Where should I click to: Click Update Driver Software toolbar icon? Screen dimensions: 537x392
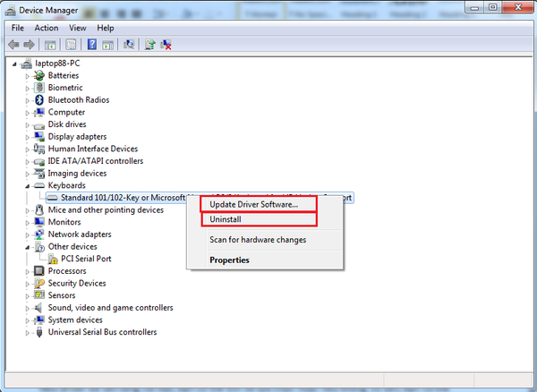pos(149,45)
